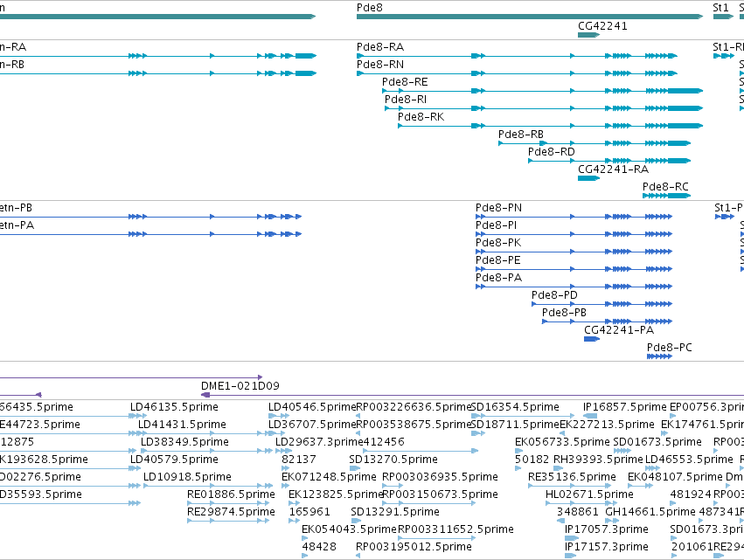The height and width of the screenshot is (560, 744).
Task: Select the 412456 feature label
Action: [384, 442]
